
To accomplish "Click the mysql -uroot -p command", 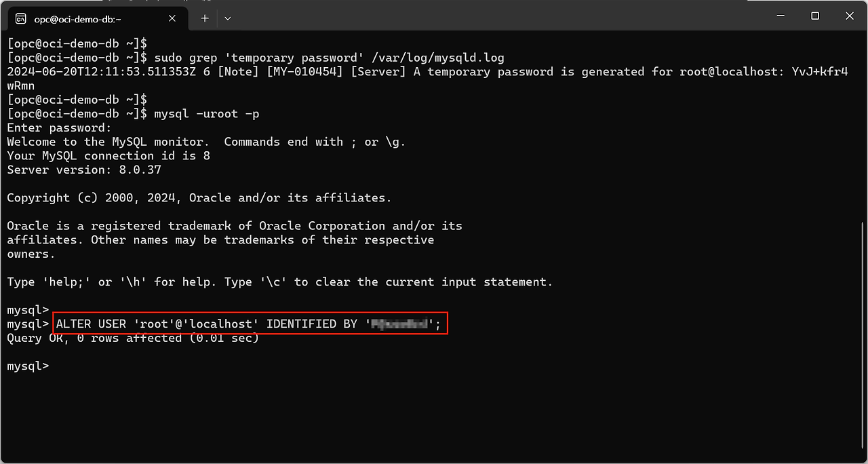I will coord(207,114).
